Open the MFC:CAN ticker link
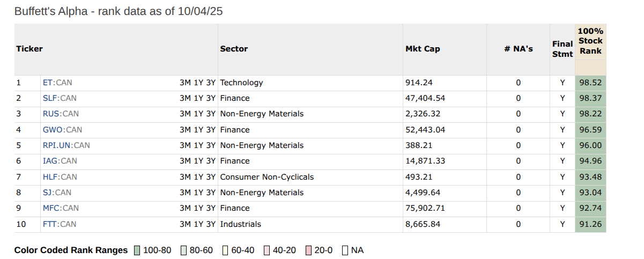This screenshot has width=644, height=259. [x=60, y=208]
